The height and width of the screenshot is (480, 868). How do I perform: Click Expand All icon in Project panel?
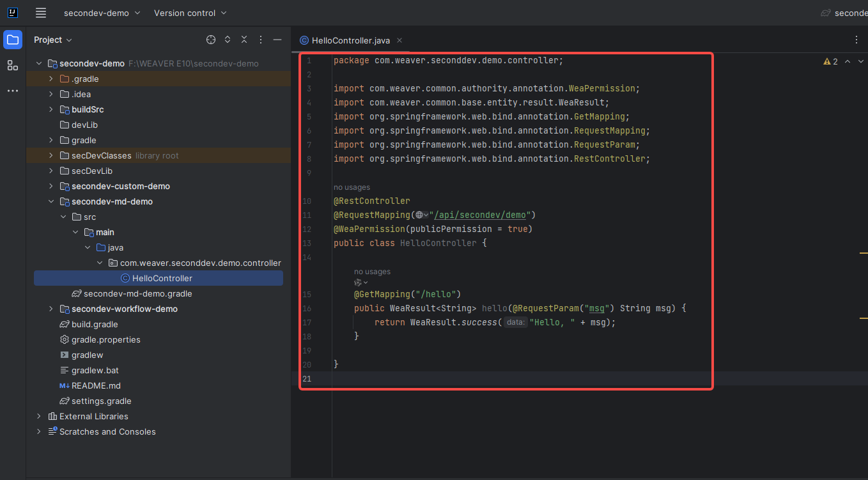click(228, 40)
